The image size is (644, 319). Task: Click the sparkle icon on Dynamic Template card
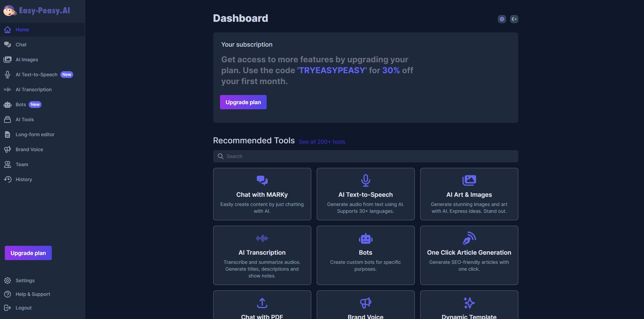point(469,303)
